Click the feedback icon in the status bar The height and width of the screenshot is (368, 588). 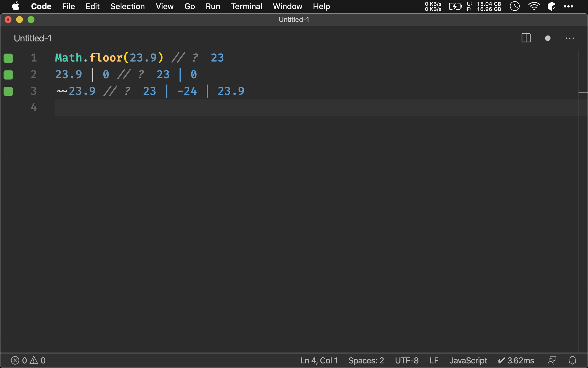pos(552,360)
